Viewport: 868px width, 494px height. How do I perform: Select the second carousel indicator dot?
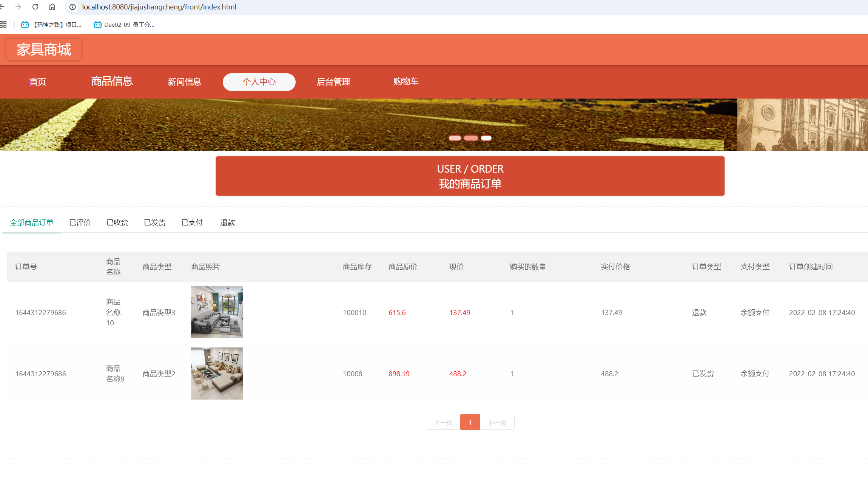tap(471, 138)
